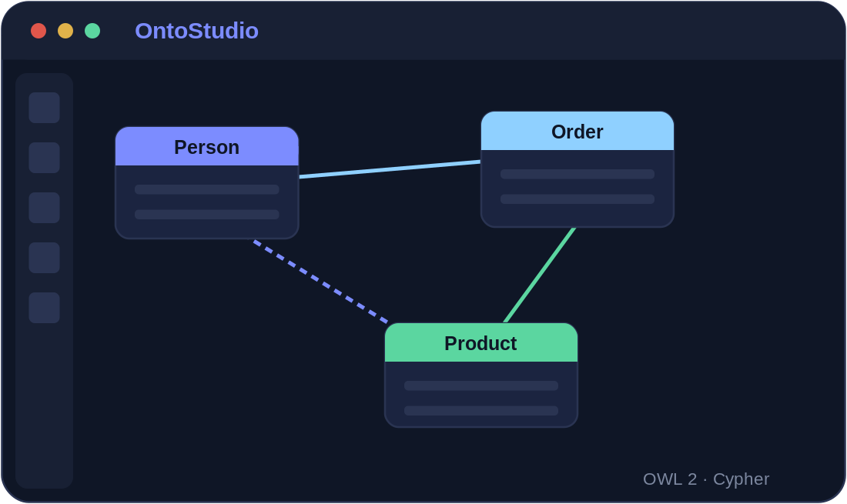Click the first property row in Order
The height and width of the screenshot is (504, 847).
coord(577,175)
